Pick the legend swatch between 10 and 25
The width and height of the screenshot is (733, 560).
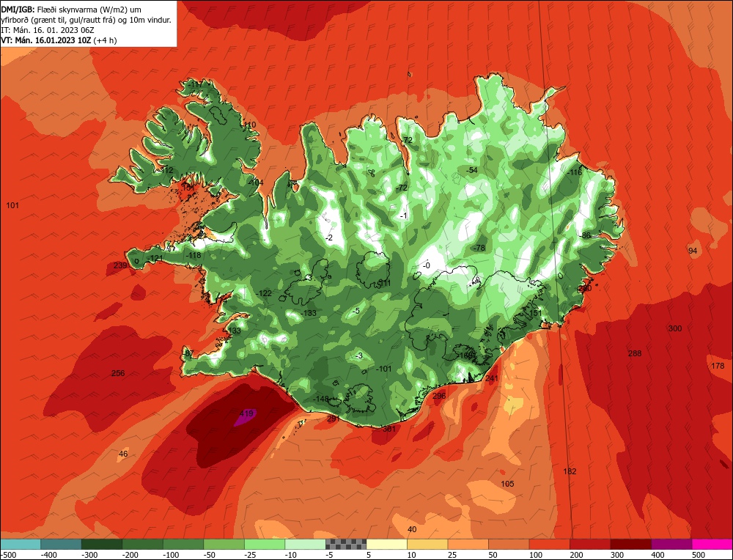pos(427,544)
